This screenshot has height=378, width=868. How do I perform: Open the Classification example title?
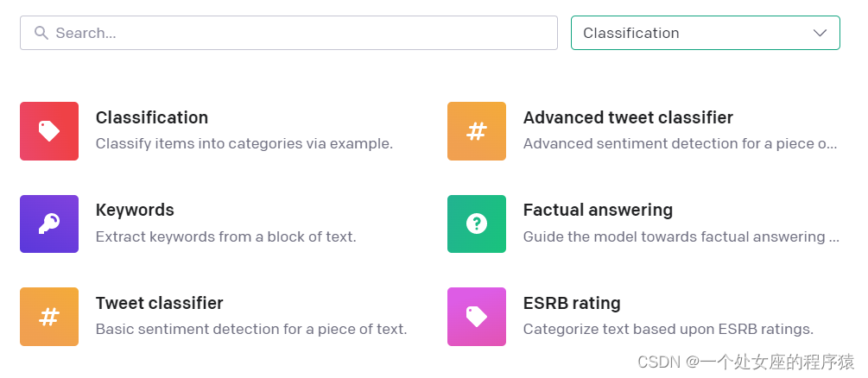(152, 117)
